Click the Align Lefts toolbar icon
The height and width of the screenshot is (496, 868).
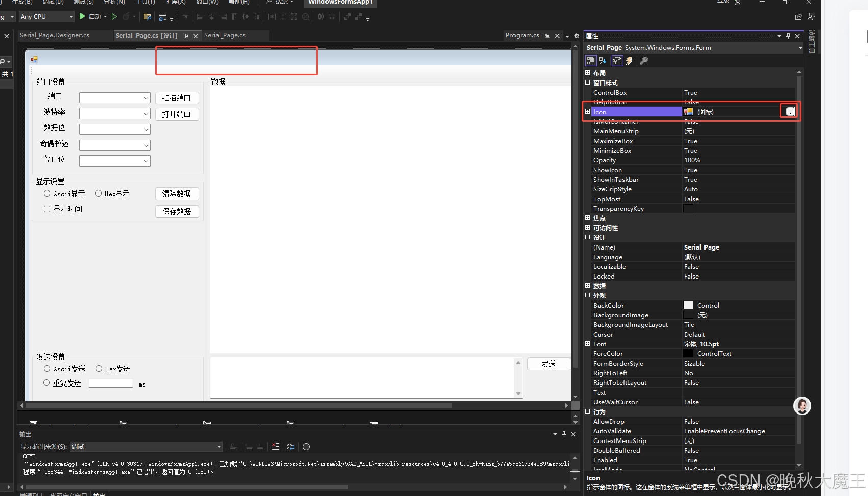[x=200, y=17]
